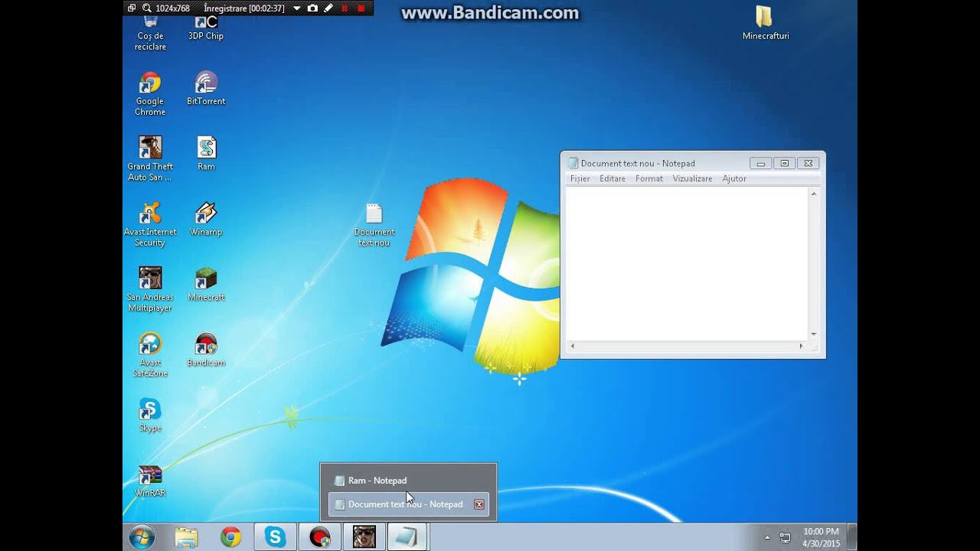The width and height of the screenshot is (980, 551).
Task: Open the Coș de reciclare desktop icon
Action: [x=150, y=32]
